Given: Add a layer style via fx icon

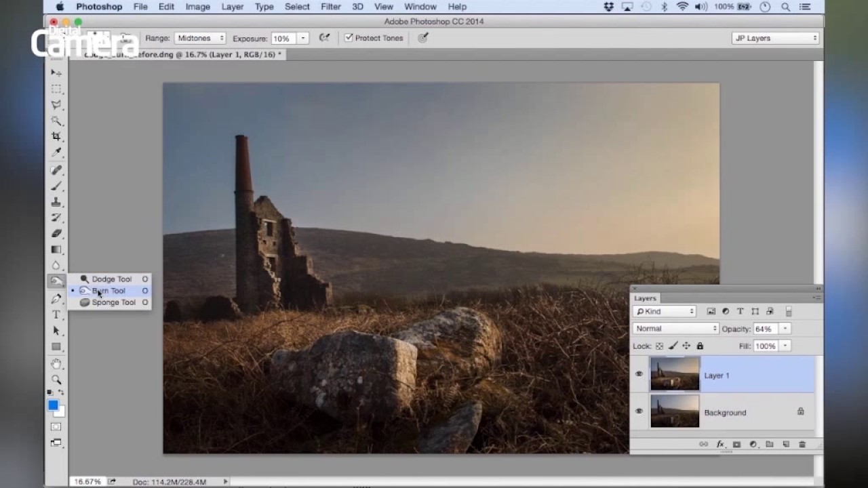Looking at the screenshot, I should tap(720, 445).
